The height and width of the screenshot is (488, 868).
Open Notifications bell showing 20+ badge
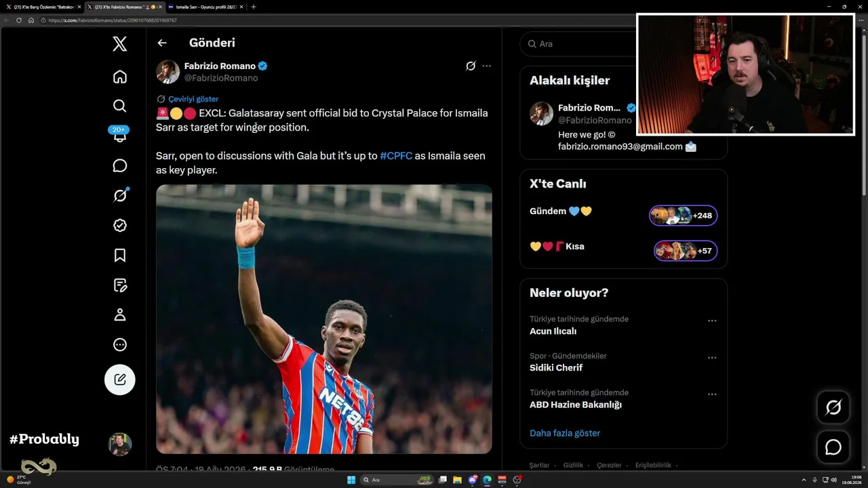[x=120, y=134]
